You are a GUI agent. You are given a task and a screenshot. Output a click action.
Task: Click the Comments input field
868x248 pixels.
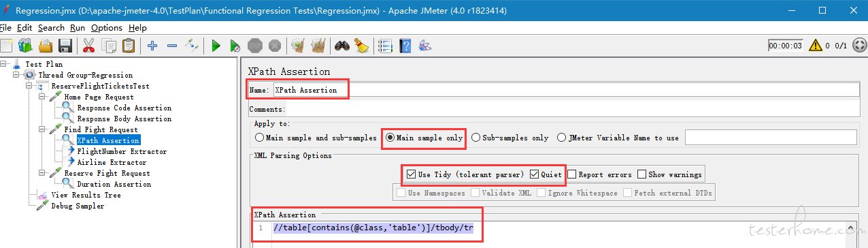pyautogui.click(x=573, y=109)
